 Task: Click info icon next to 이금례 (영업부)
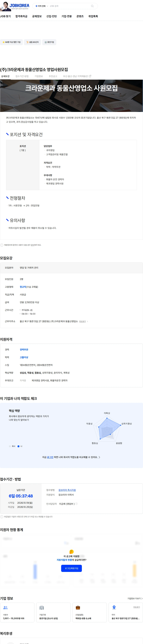point(76,504)
